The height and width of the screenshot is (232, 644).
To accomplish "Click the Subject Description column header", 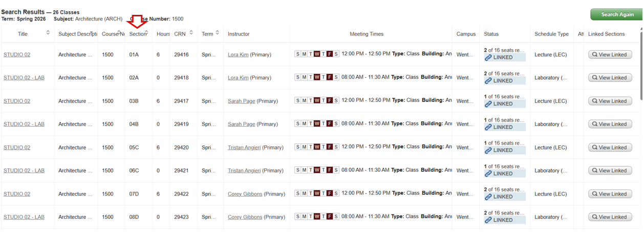I will tap(77, 34).
